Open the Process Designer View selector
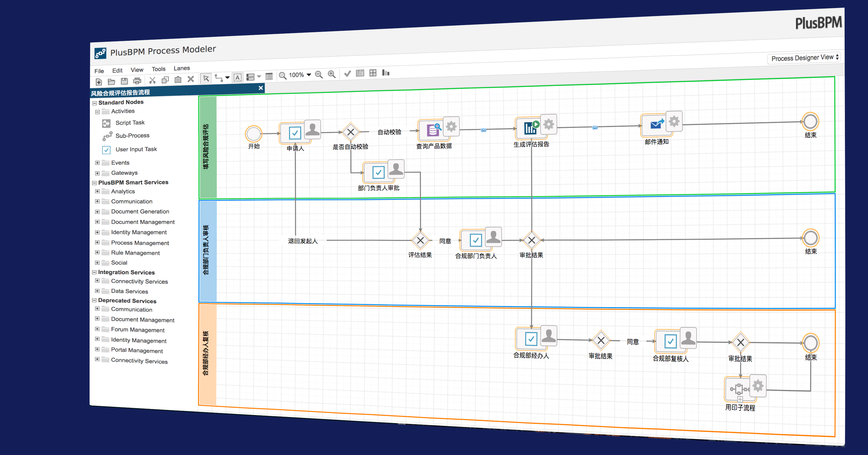This screenshot has width=868, height=455. (x=804, y=58)
